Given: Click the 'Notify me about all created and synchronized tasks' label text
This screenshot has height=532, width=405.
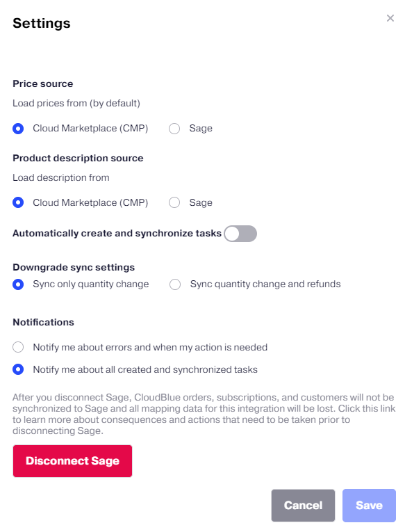Looking at the screenshot, I should [x=145, y=369].
